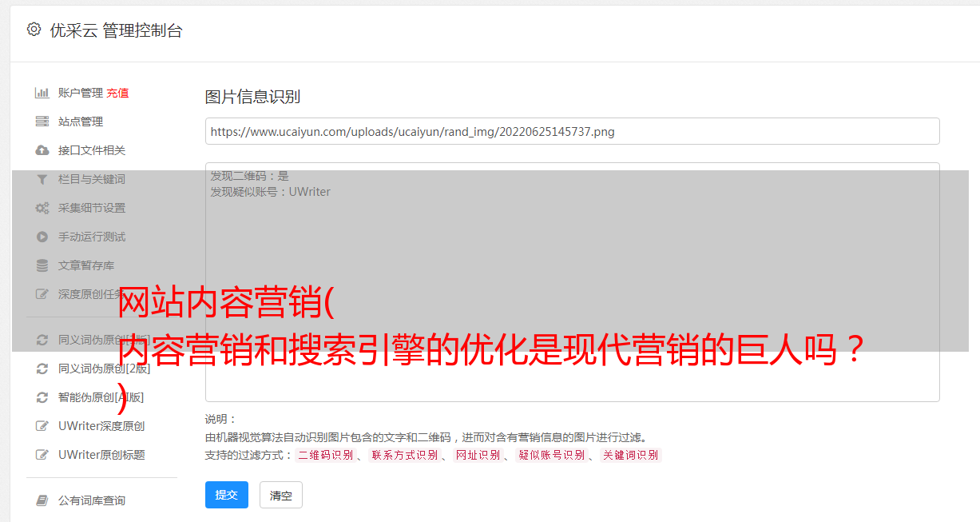Screen dimensions: 980x522
Task: Open 接口文件相关 menu item
Action: [x=92, y=150]
